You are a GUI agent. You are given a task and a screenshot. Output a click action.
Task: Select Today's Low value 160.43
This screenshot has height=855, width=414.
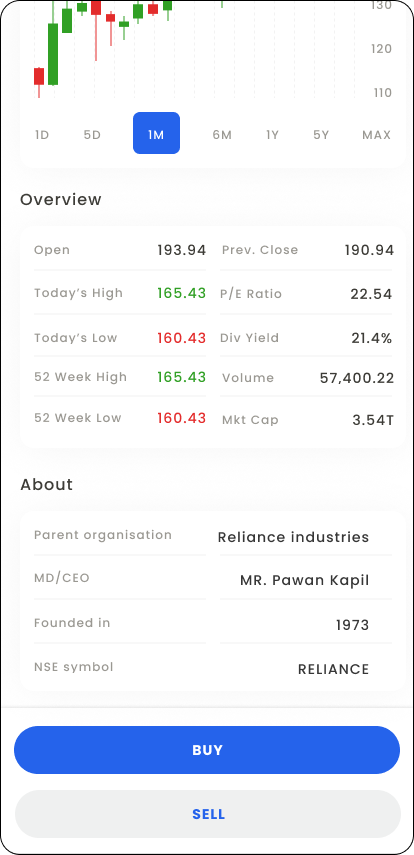click(x=182, y=338)
